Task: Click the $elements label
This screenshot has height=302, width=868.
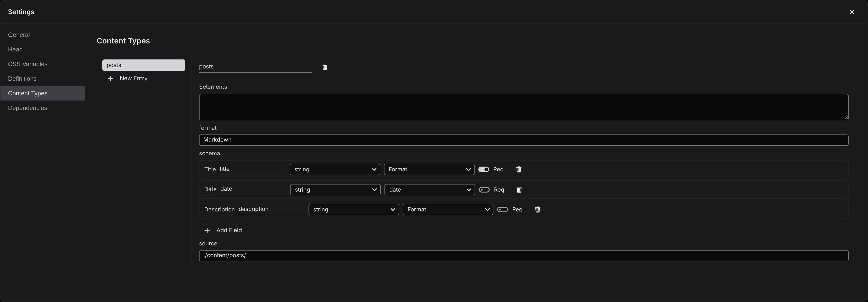Action: click(213, 87)
